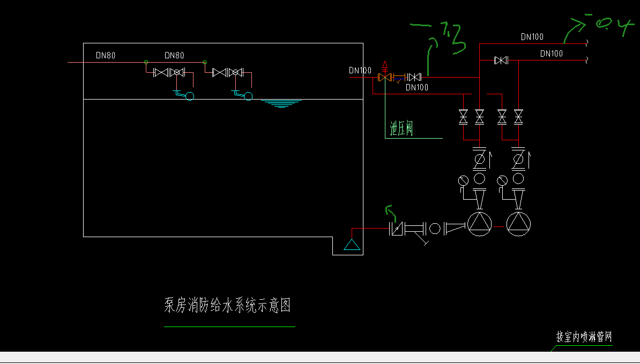Click the DN100 label on the topmost outlet pipe
This screenshot has height=364, width=640.
(x=532, y=37)
